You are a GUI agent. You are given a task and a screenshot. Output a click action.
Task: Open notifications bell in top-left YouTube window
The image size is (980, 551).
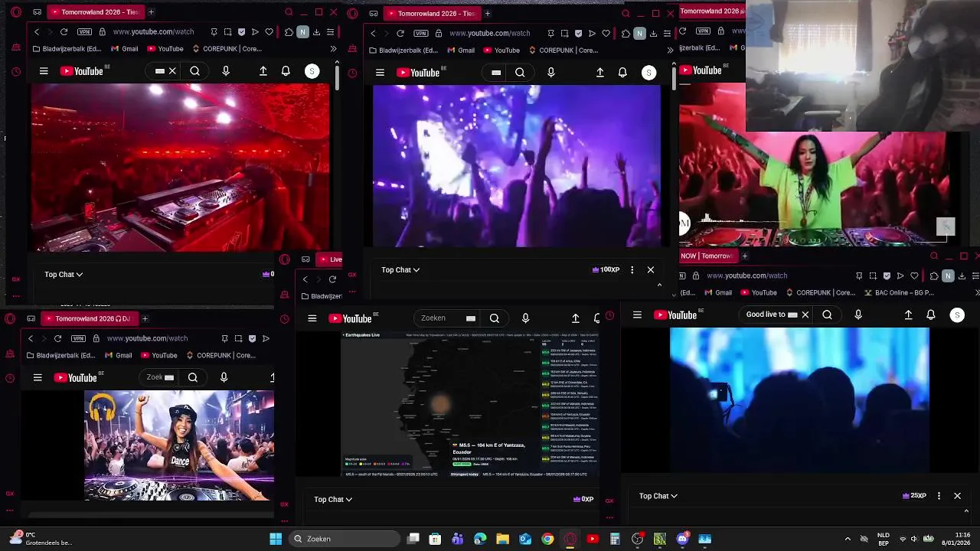[x=286, y=71]
